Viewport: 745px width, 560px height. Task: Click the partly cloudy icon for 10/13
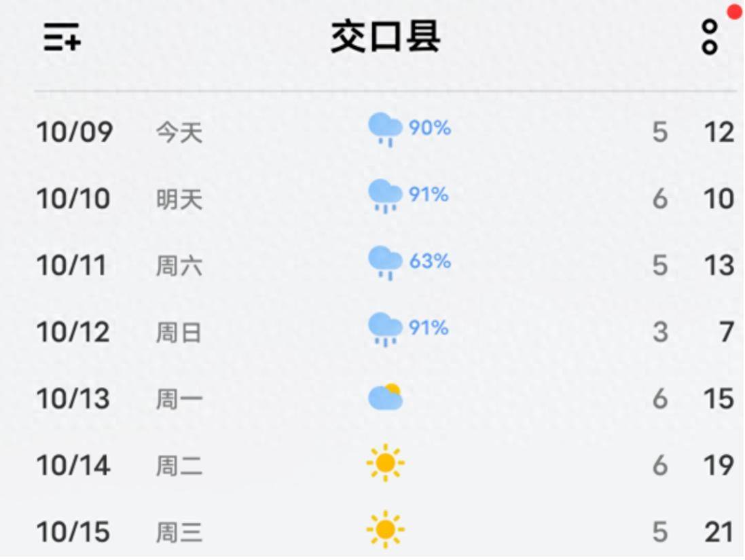point(385,397)
